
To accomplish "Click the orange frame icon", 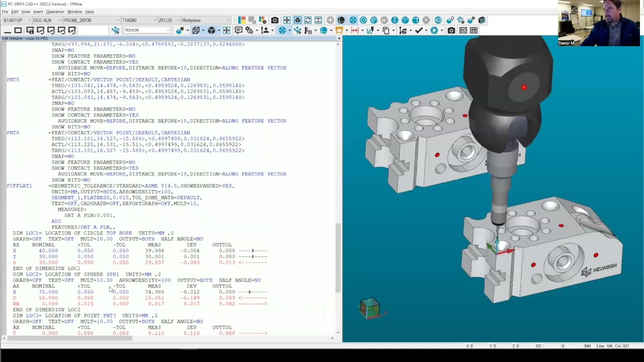I will click(339, 30).
